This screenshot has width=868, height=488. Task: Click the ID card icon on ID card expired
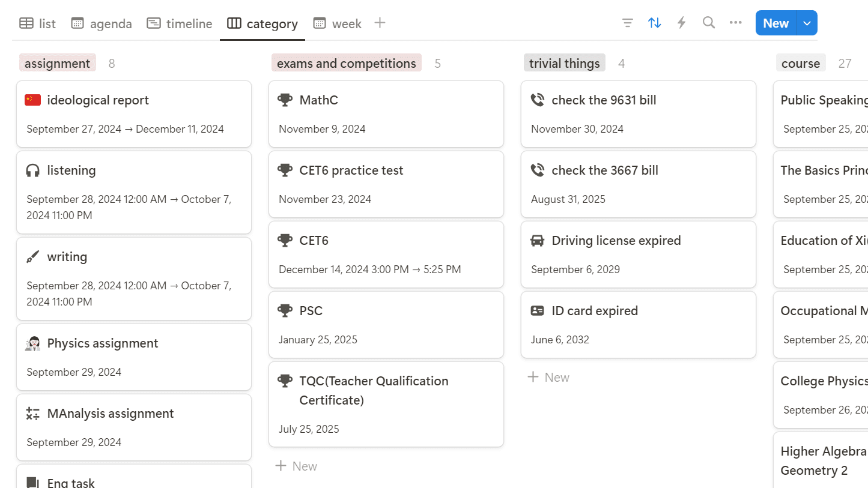[x=538, y=311]
